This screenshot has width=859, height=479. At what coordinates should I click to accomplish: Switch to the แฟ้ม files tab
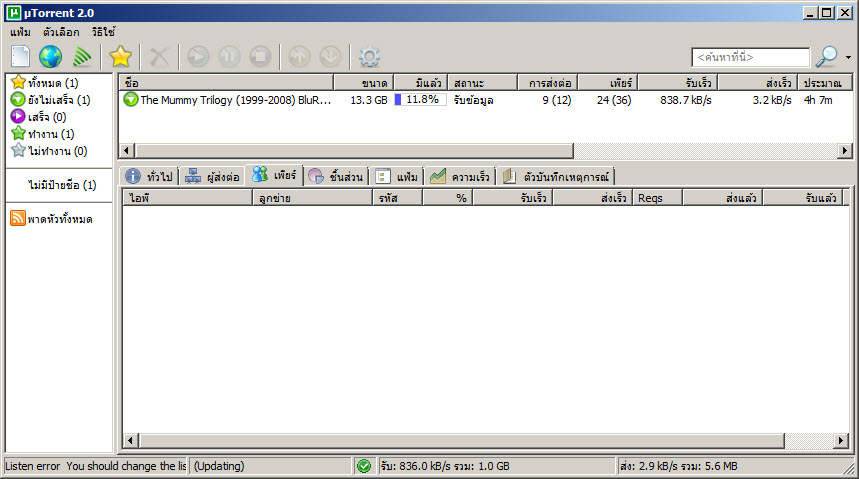tap(397, 176)
